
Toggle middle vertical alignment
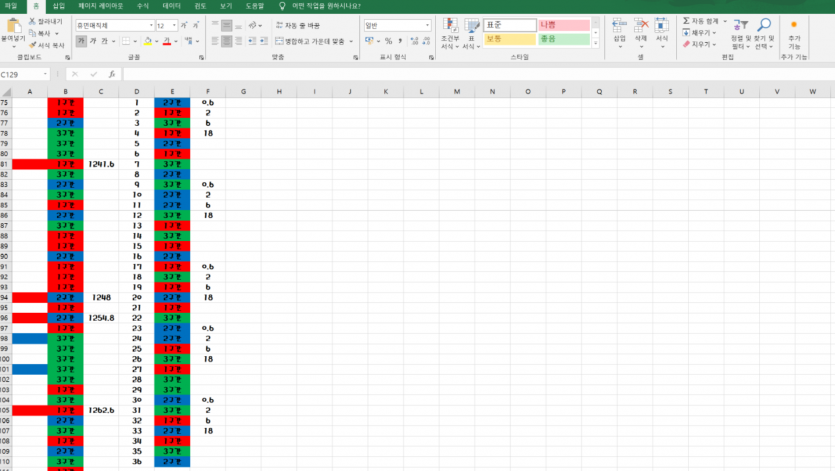[227, 25]
